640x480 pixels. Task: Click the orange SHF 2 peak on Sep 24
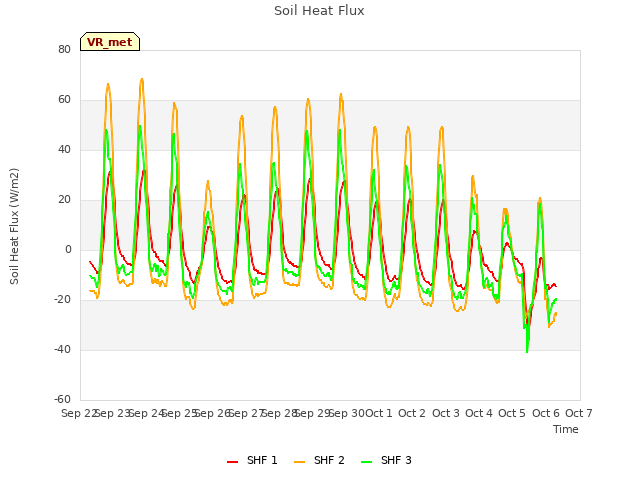(x=142, y=79)
